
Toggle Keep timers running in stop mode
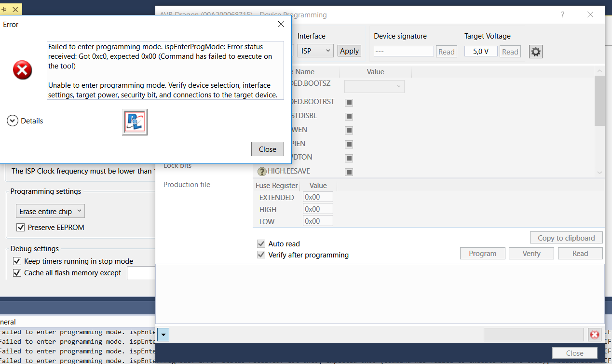[x=17, y=261]
